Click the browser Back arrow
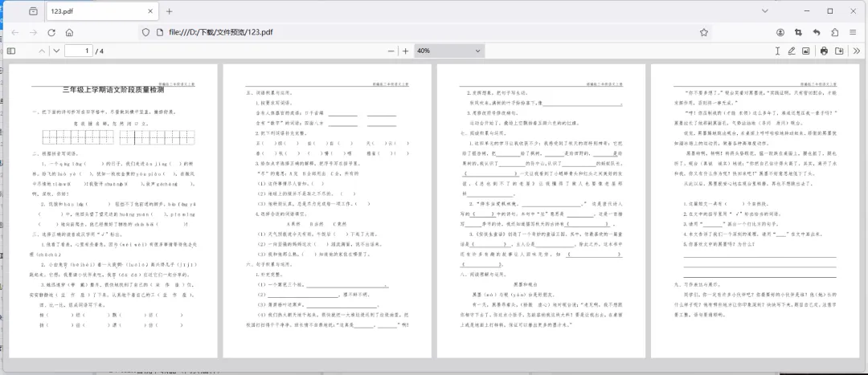Screen dimensions: 868x375 pos(15,33)
